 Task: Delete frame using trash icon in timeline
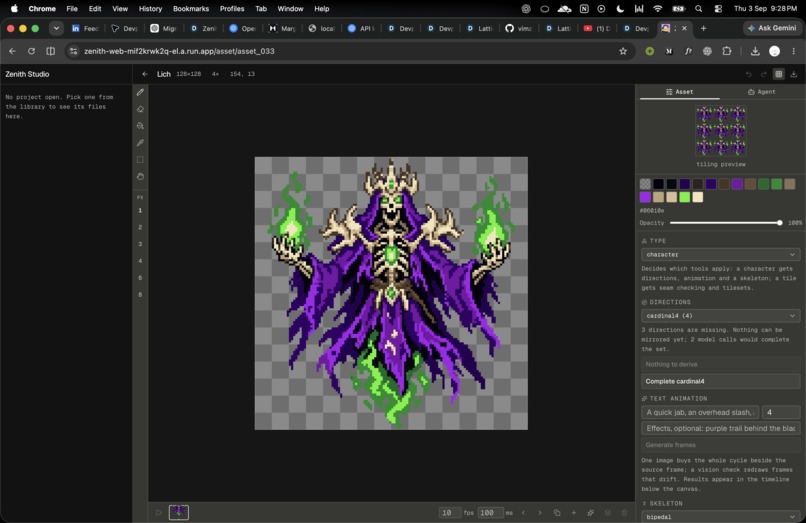point(625,513)
